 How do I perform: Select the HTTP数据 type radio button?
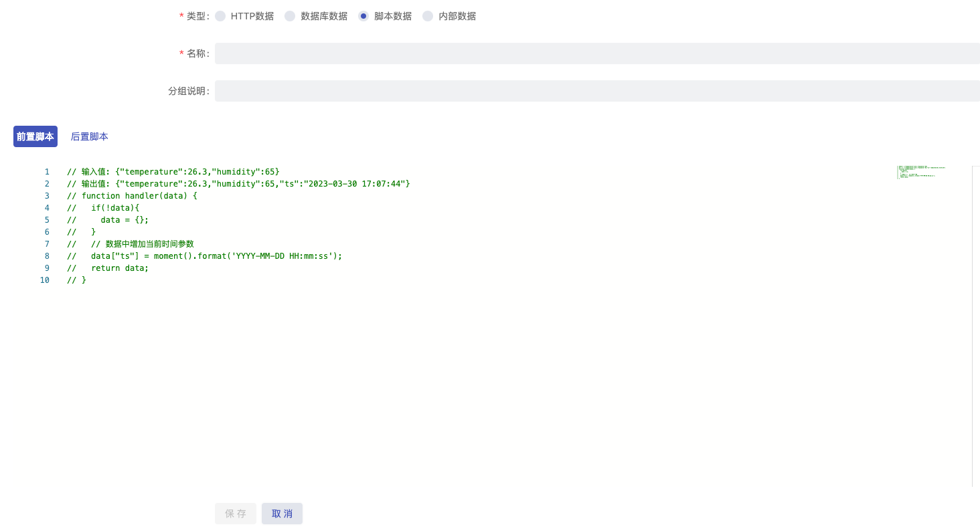click(220, 16)
